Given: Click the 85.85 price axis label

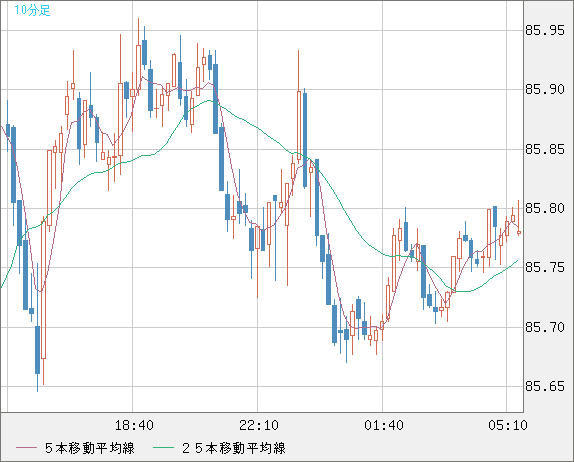Looking at the screenshot, I should 545,149.
